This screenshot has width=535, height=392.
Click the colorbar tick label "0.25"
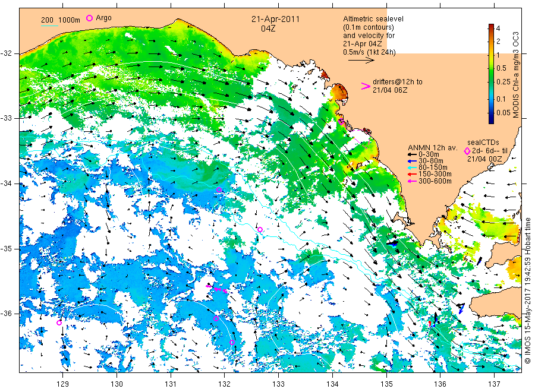click(x=503, y=82)
